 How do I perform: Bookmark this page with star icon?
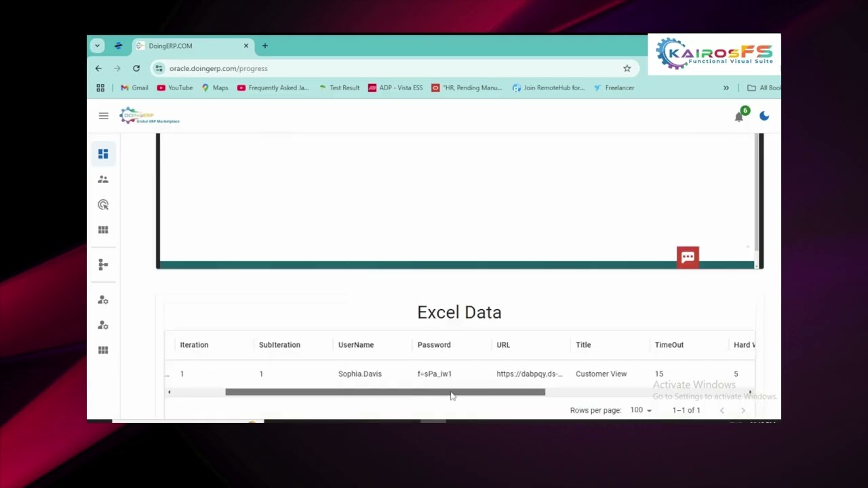click(627, 68)
